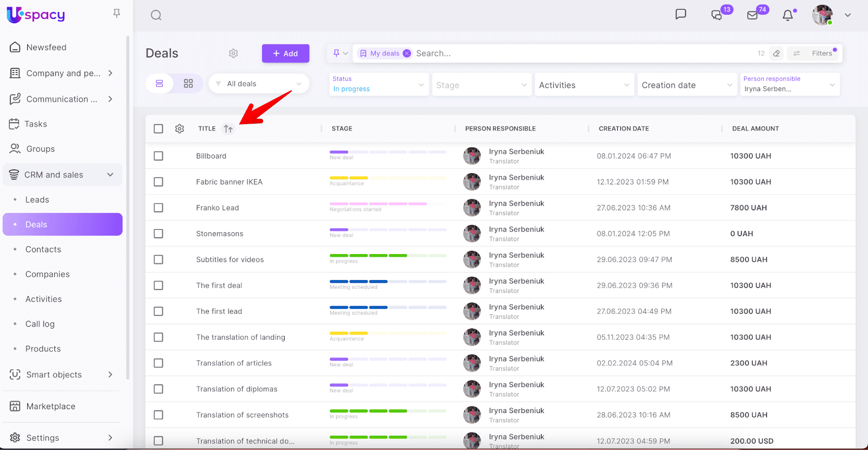Sort by Title using arrow icon
This screenshot has height=450, width=868.
click(228, 129)
